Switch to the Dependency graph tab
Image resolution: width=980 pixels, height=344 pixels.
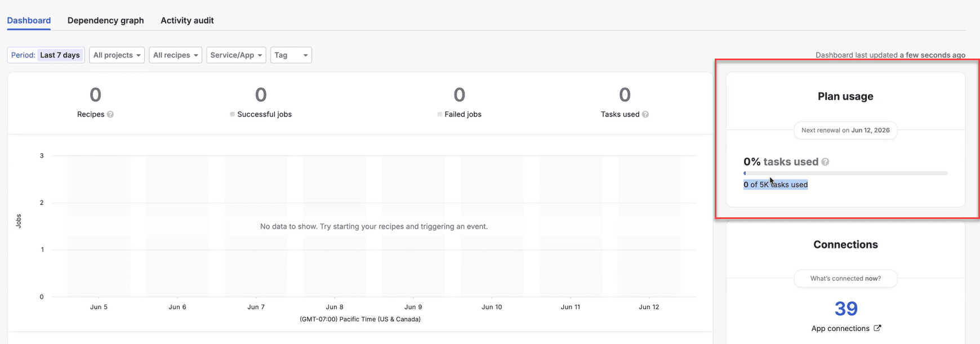[x=105, y=20]
